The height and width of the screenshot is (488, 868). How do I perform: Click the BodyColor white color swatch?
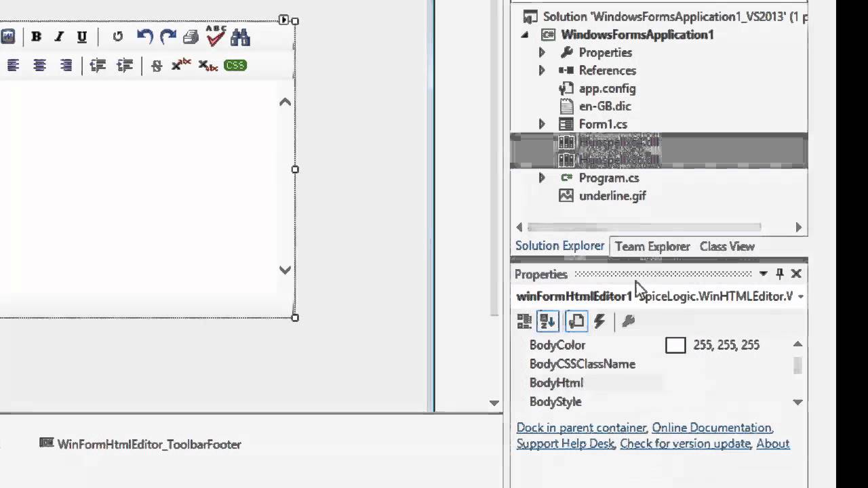[675, 345]
